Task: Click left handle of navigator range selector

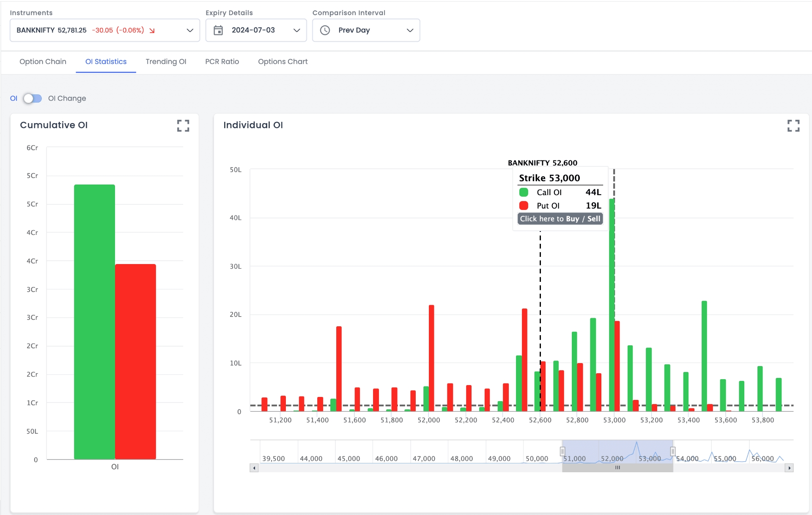Action: click(562, 451)
